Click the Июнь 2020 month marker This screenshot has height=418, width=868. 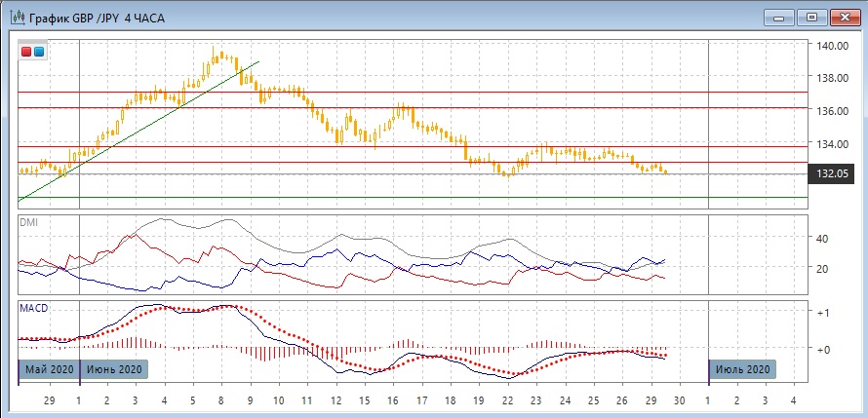coord(114,369)
